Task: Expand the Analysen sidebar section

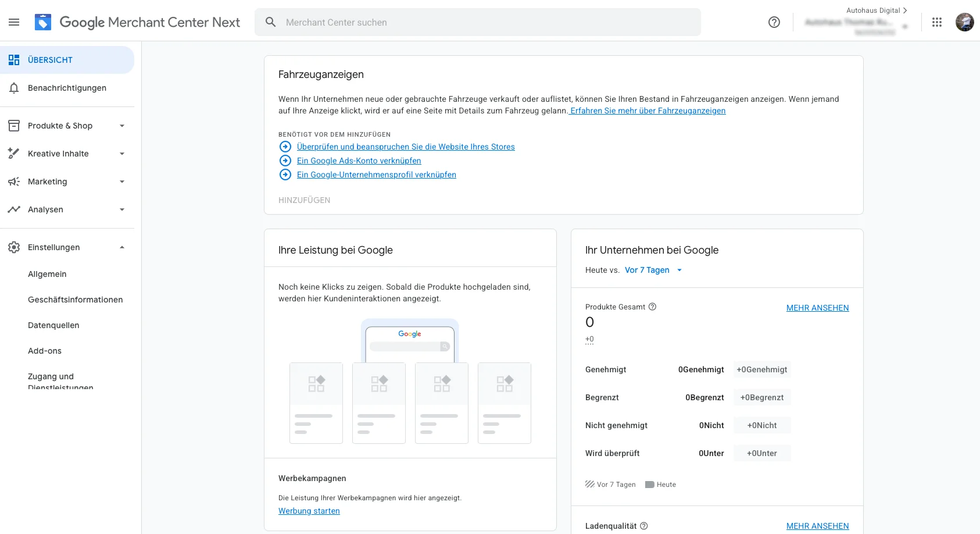Action: 67,209
